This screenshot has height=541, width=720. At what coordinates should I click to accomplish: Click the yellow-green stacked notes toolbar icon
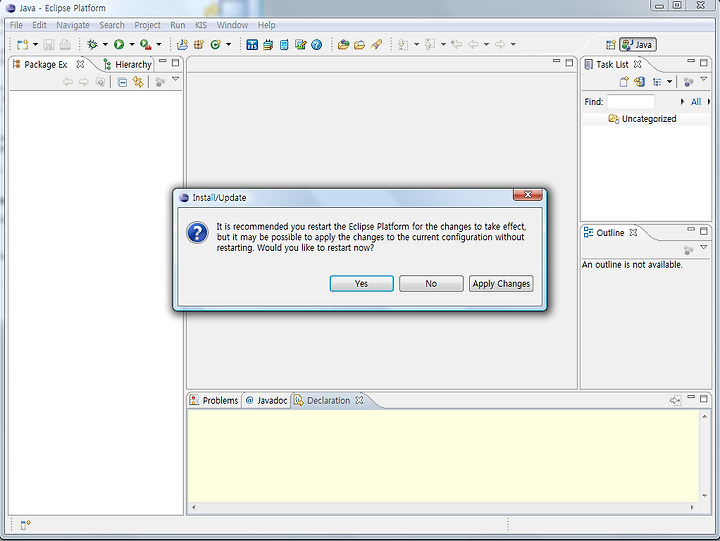(268, 45)
